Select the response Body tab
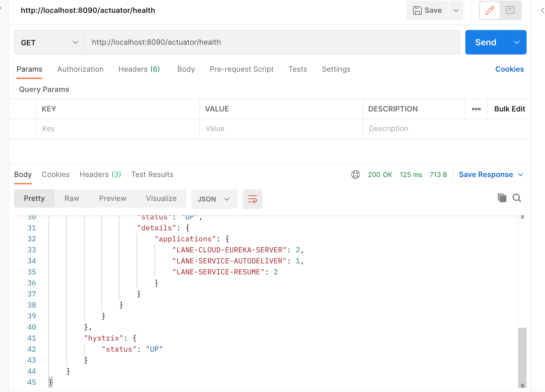This screenshot has height=392, width=545. coord(23,175)
